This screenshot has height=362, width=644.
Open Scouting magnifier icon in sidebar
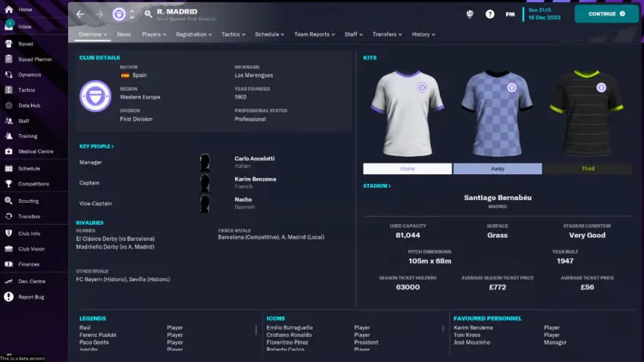click(8, 201)
